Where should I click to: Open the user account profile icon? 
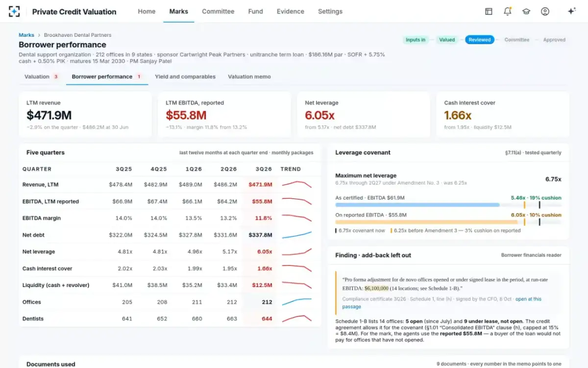click(x=545, y=11)
